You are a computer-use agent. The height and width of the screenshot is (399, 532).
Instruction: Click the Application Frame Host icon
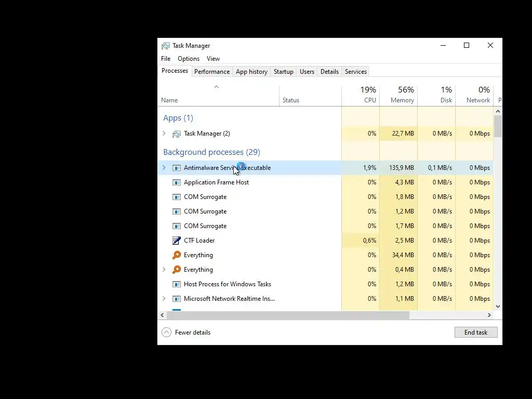click(x=177, y=182)
